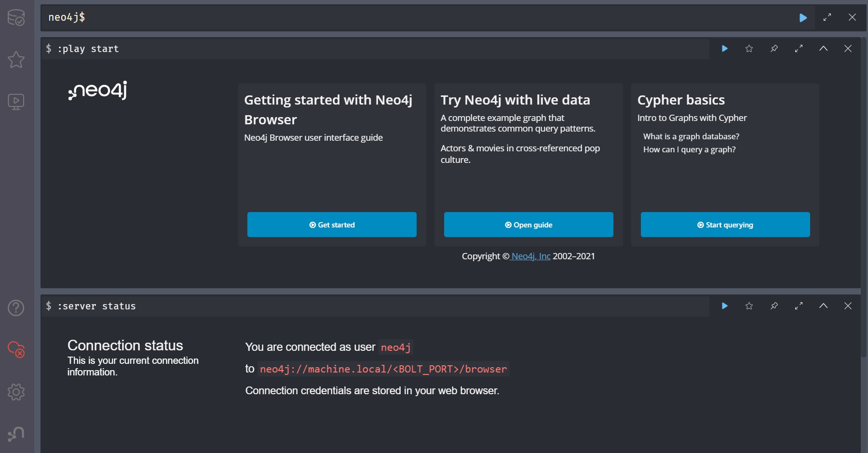Click the Start querying button
This screenshot has height=453, width=868.
[x=725, y=225]
